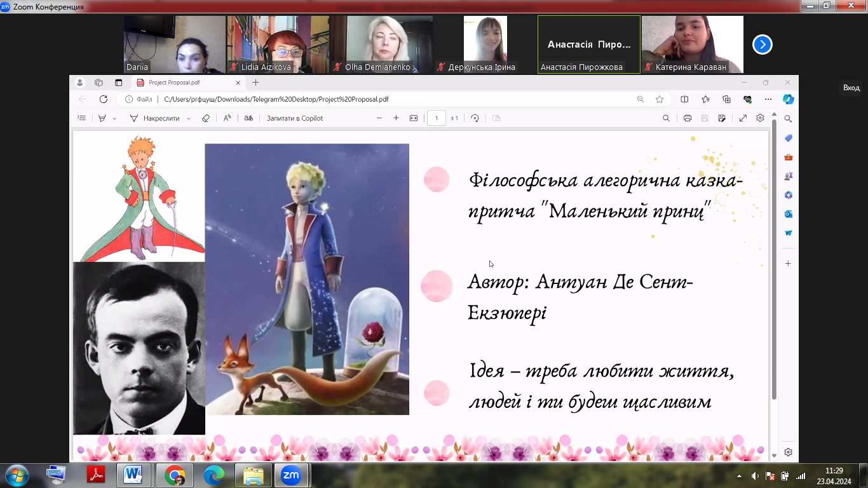Add sidebar app with plus icon
Image resolution: width=868 pixels, height=488 pixels.
[x=788, y=263]
